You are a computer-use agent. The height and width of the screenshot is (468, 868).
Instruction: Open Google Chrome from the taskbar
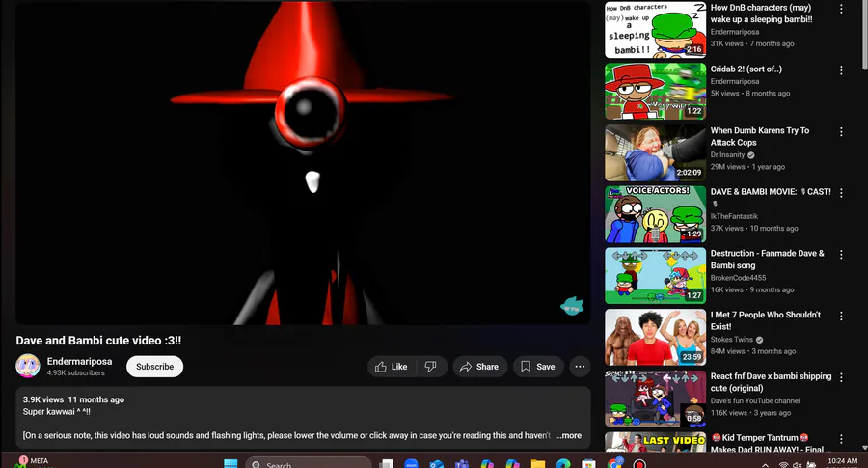[614, 463]
